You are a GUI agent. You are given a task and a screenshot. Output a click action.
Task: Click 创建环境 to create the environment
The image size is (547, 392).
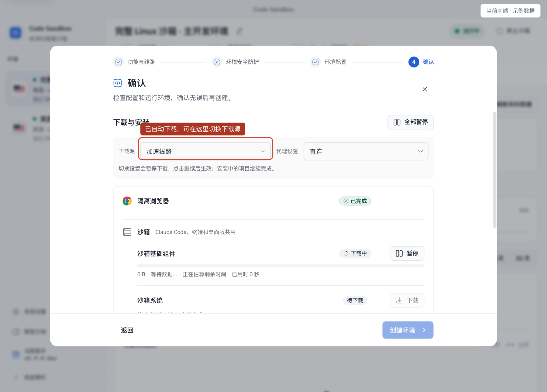pyautogui.click(x=408, y=330)
